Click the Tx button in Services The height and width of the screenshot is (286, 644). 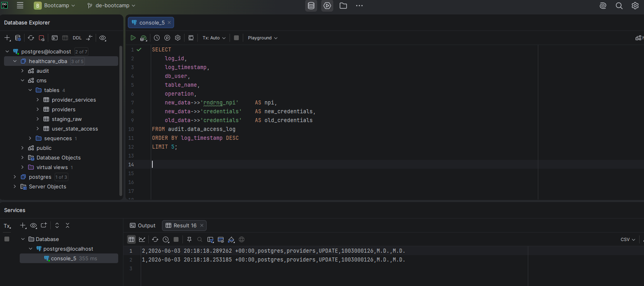7,226
